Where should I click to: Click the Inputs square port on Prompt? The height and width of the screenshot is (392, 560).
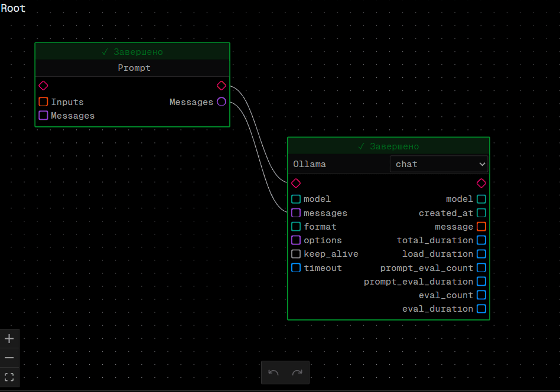pos(43,102)
